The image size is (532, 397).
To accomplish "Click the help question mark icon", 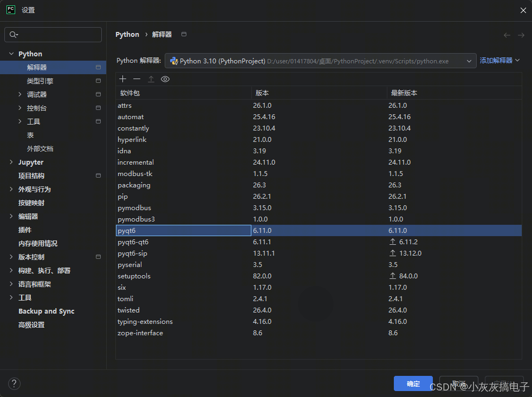I will pos(14,384).
